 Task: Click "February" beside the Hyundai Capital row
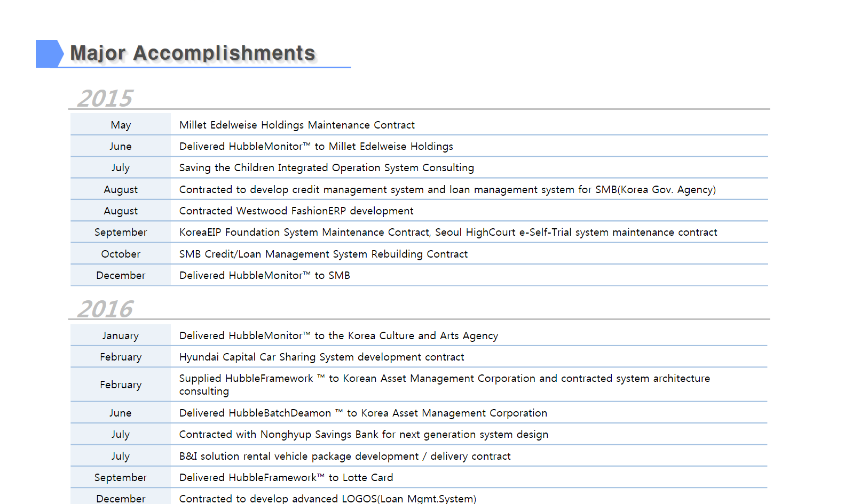coord(121,357)
